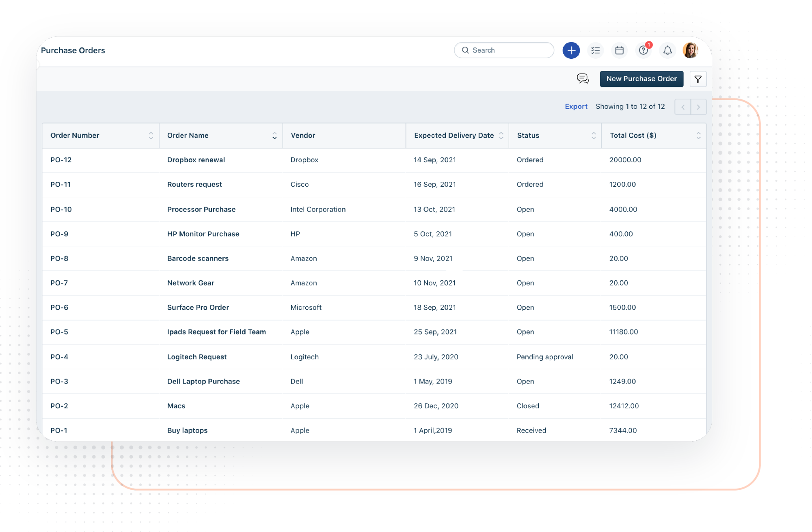Open the Dropbox renewal purchase order

coord(196,160)
